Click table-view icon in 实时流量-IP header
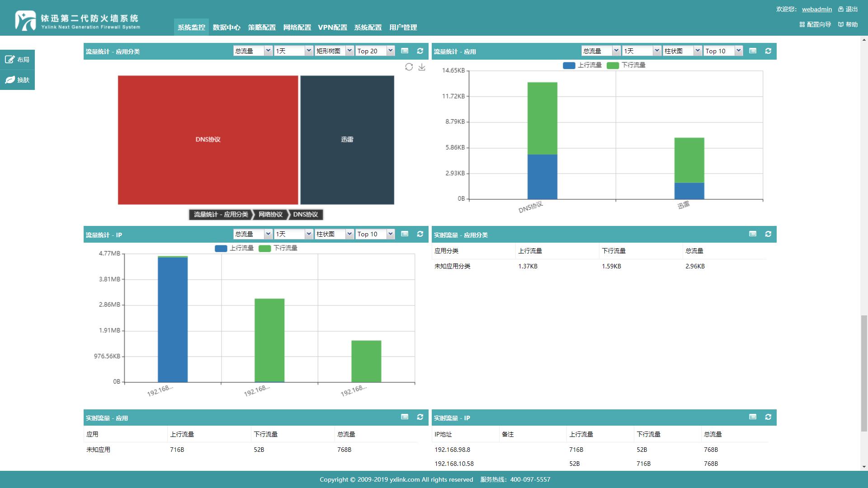This screenshot has width=868, height=488. tap(753, 417)
